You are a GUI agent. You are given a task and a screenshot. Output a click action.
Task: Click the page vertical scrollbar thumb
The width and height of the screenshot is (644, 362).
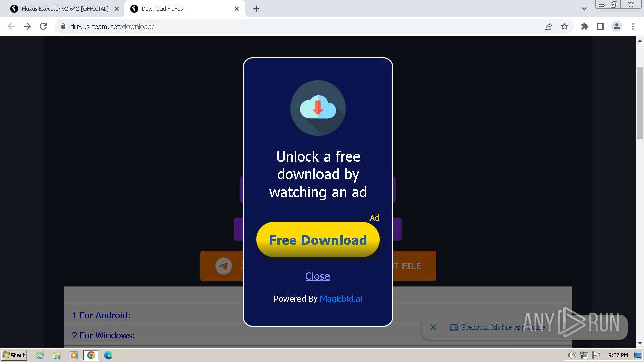coord(640,103)
